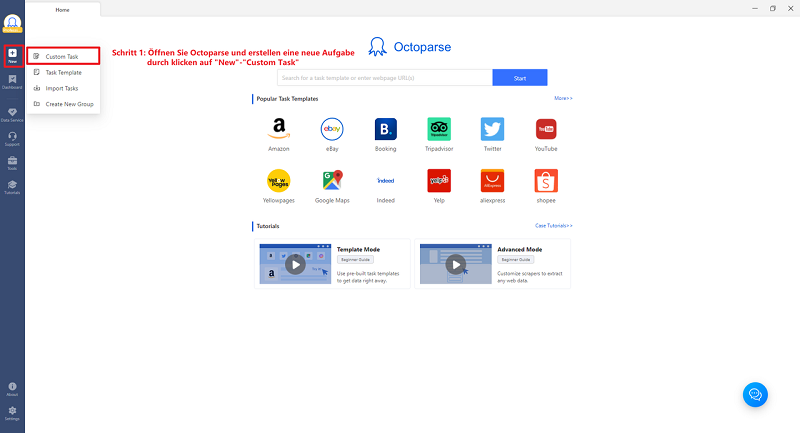Screen dimensions: 800x433
Task: Click the Octoparse logo heading
Action: 410,47
